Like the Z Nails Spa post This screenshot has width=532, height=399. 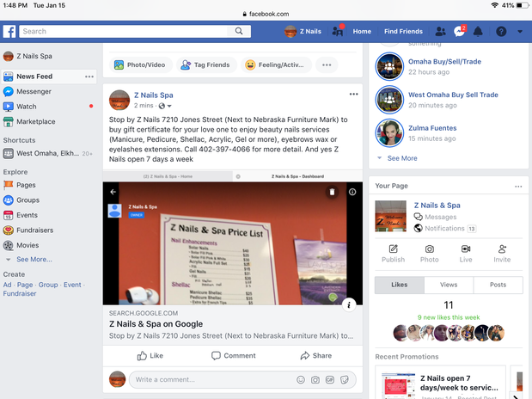click(150, 356)
